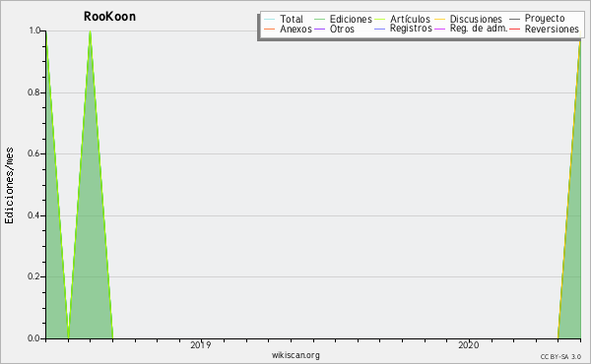Click the 0.4 y-axis value
Image resolution: width=591 pixels, height=364 pixels.
(x=33, y=215)
